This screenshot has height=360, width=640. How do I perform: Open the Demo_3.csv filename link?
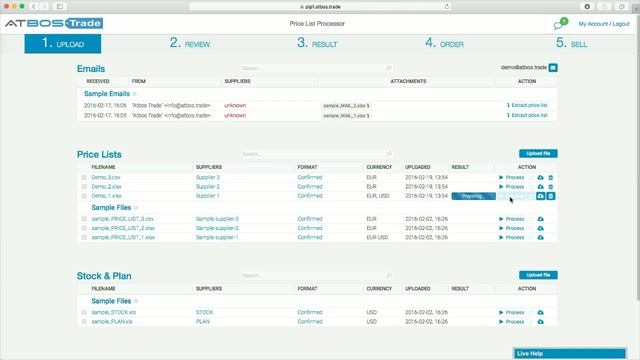106,178
